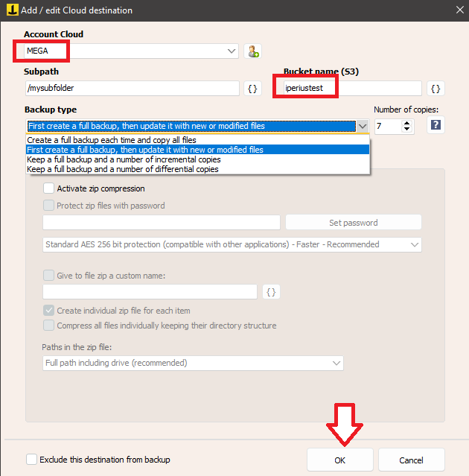Click the curly braces button beside Subpath
The width and height of the screenshot is (469, 476).
coord(253,89)
